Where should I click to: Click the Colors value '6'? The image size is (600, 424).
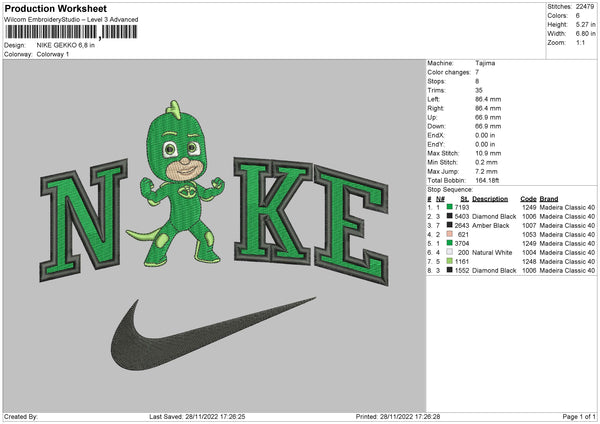point(578,16)
